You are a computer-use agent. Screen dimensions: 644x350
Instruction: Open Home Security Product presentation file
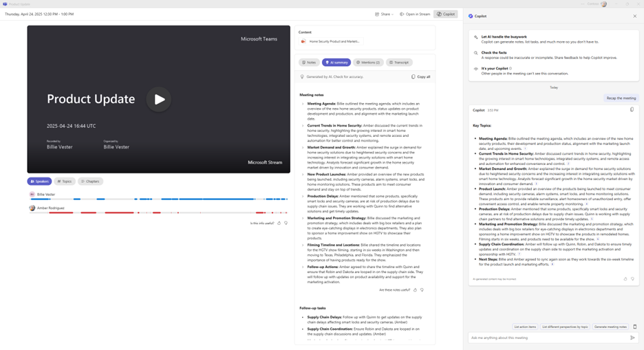331,41
